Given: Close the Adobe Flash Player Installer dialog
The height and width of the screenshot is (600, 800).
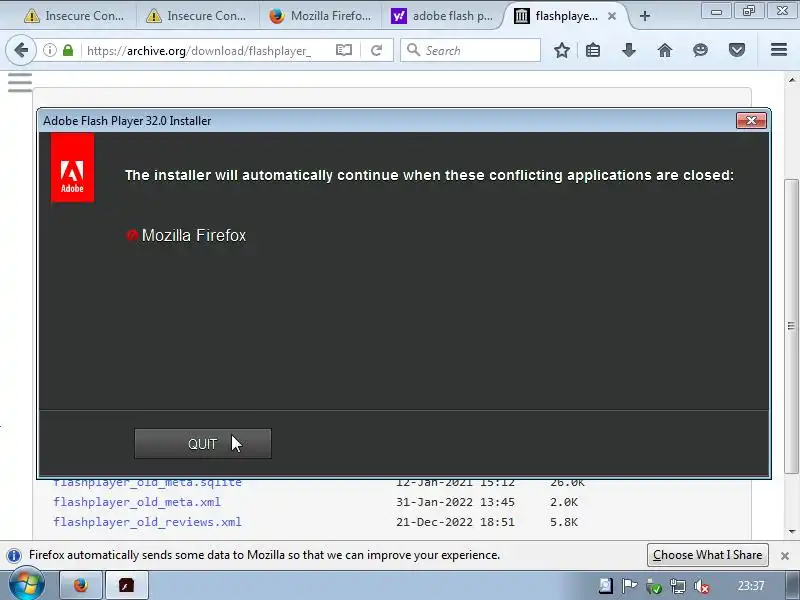Looking at the screenshot, I should tap(751, 120).
